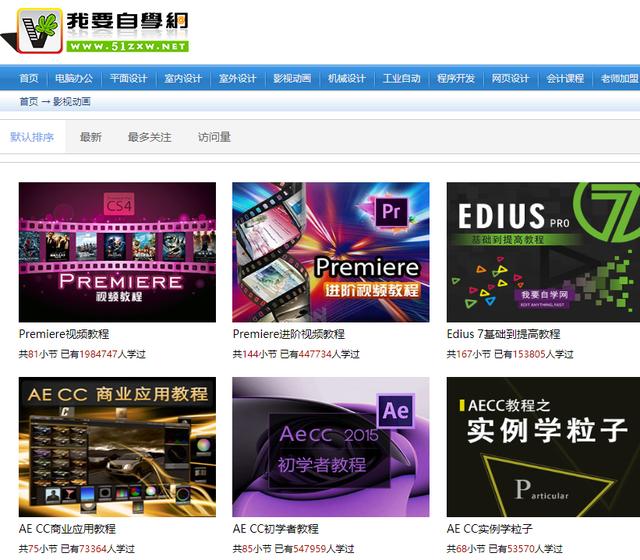Image resolution: width=640 pixels, height=560 pixels.
Task: Sort courses by 访问量
Action: coord(214,137)
